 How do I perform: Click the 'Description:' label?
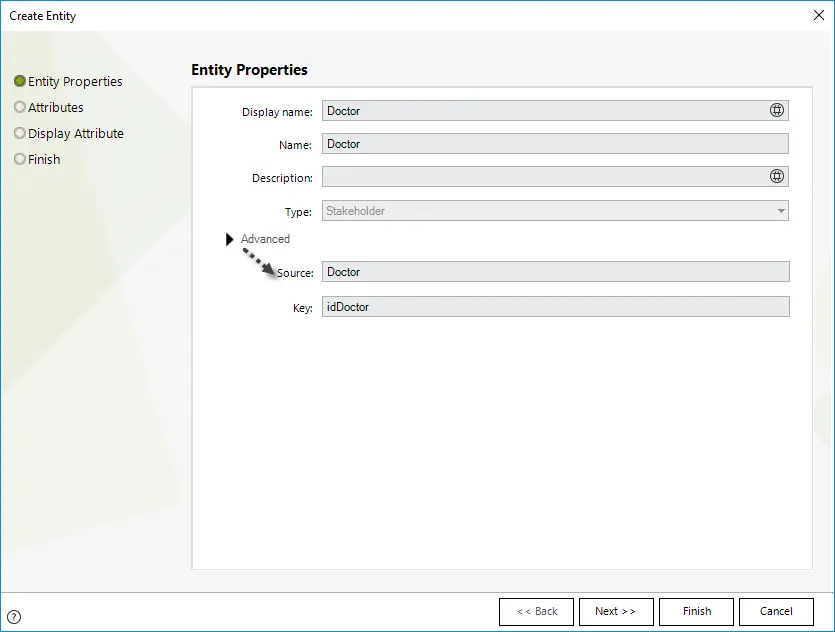tap(282, 178)
